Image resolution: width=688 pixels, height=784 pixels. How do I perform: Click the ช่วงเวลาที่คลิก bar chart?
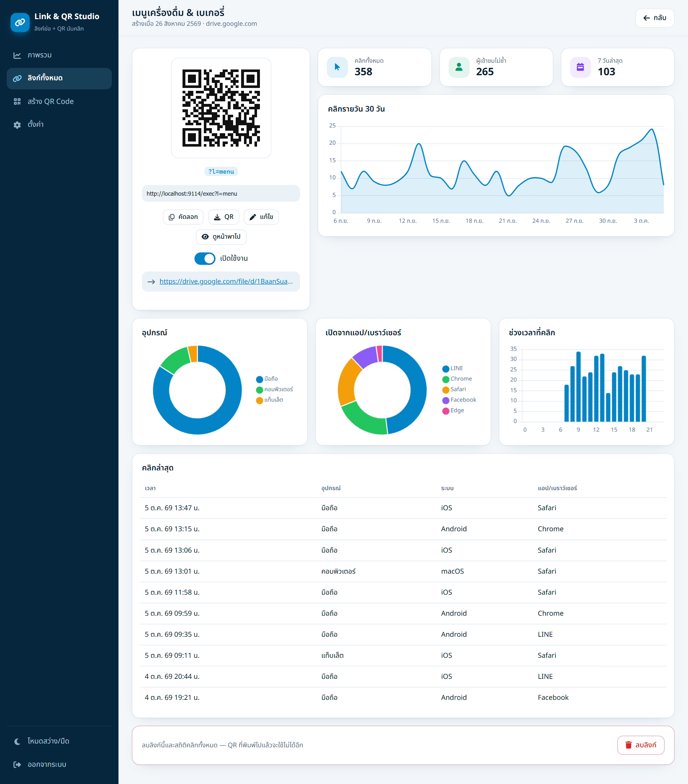pyautogui.click(x=586, y=389)
